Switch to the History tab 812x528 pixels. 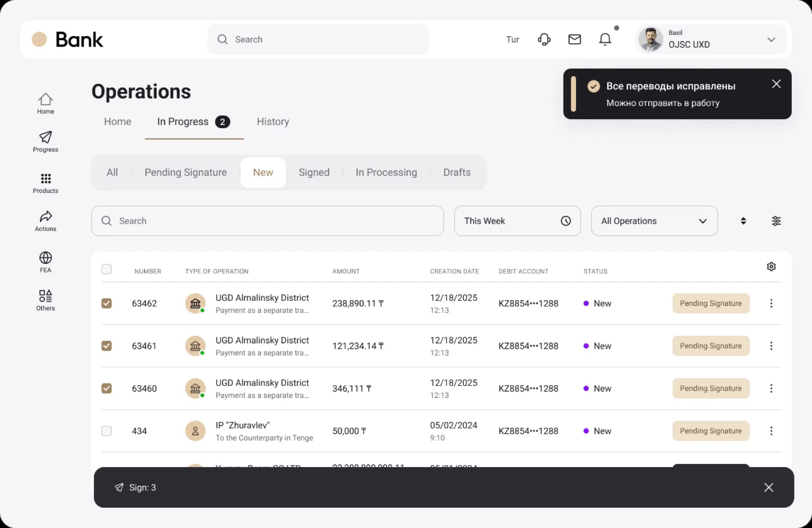(x=272, y=121)
